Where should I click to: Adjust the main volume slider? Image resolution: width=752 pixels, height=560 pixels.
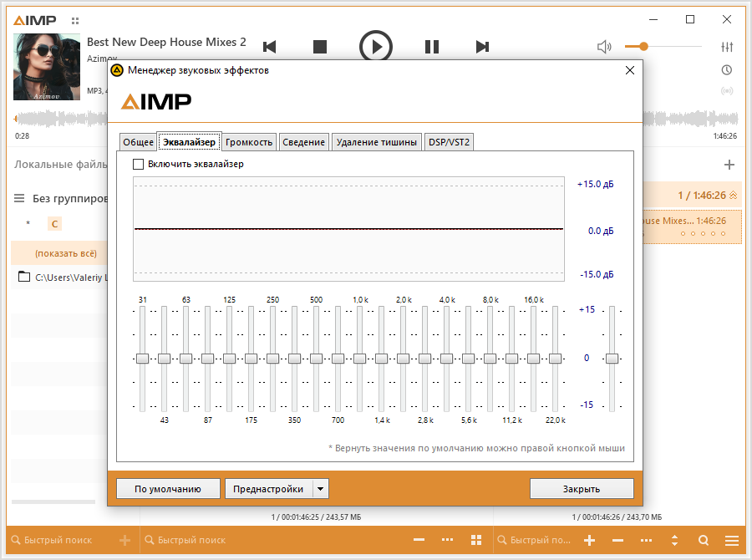[663, 47]
